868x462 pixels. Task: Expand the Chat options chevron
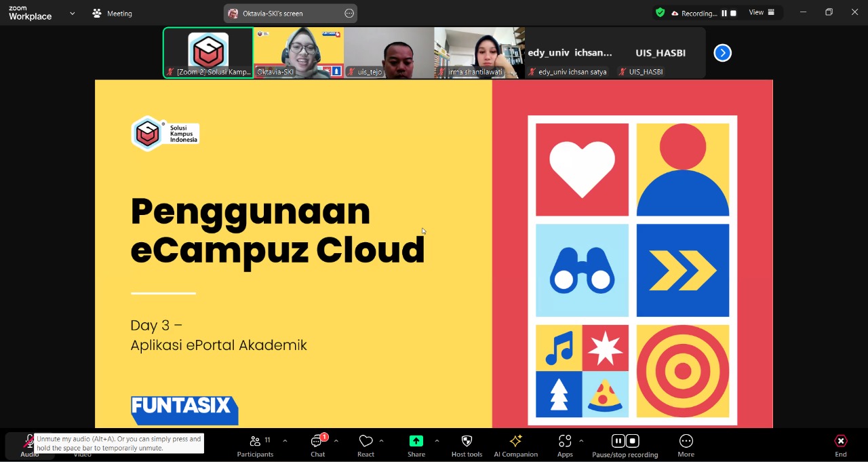pos(336,441)
